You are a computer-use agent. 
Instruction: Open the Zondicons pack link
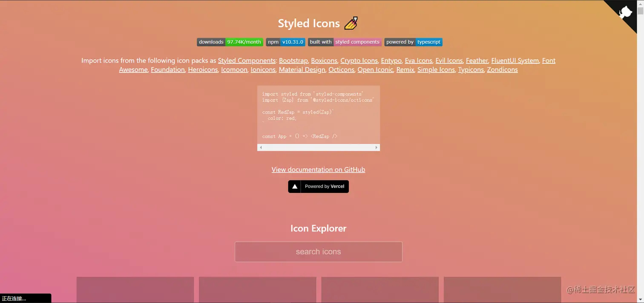pos(502,69)
